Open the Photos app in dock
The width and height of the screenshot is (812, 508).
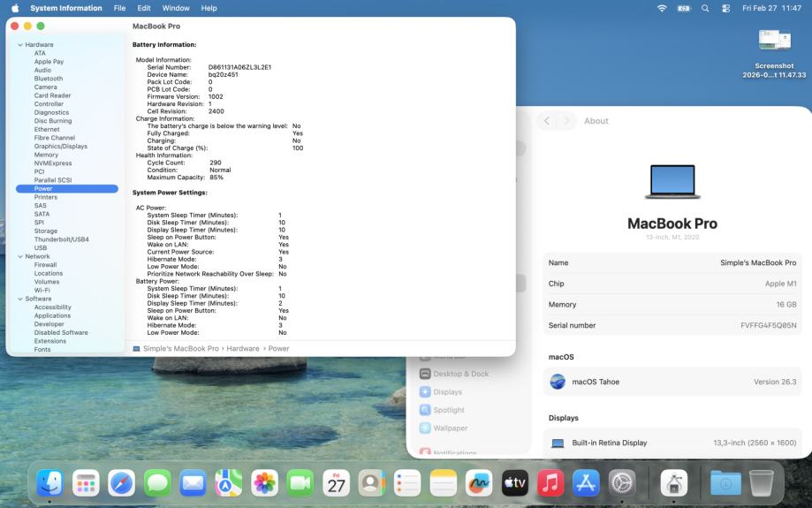point(264,482)
